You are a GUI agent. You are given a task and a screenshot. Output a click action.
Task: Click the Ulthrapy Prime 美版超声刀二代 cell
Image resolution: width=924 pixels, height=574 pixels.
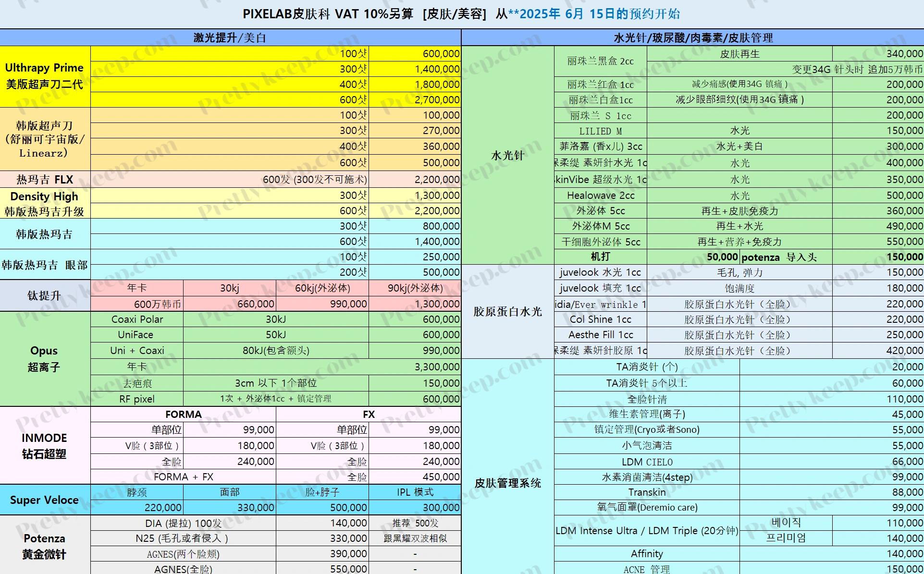point(45,76)
